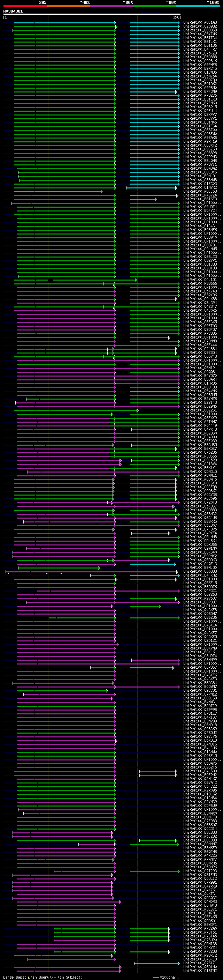Click the UniRef100_B7FUP5 label
The height and width of the screenshot is (980, 223).
pos(200,529)
